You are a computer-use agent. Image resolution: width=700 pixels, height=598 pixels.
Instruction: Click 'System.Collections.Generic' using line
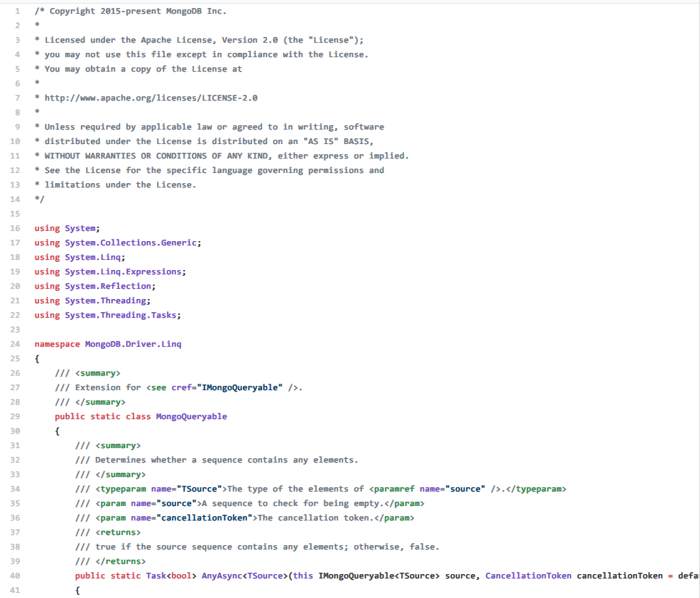pyautogui.click(x=118, y=243)
